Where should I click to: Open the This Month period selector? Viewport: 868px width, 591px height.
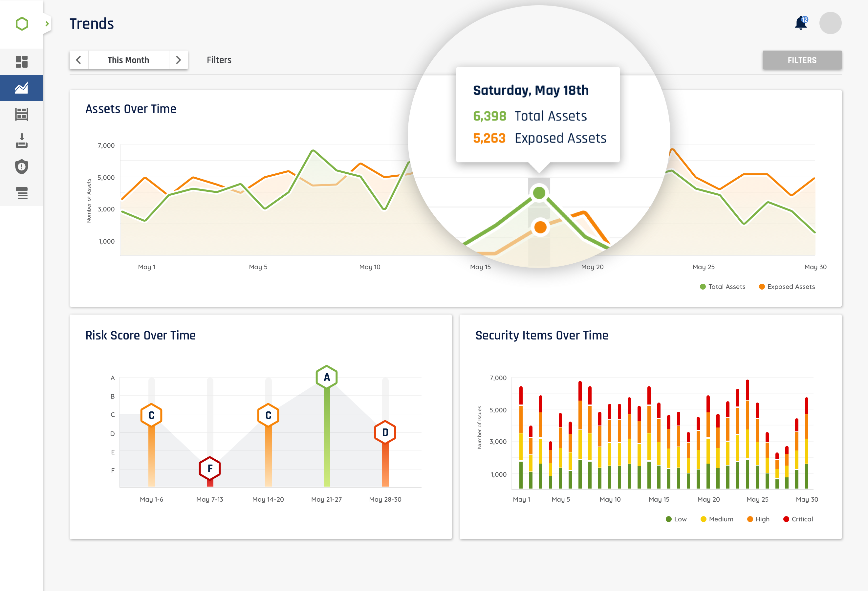coord(128,60)
